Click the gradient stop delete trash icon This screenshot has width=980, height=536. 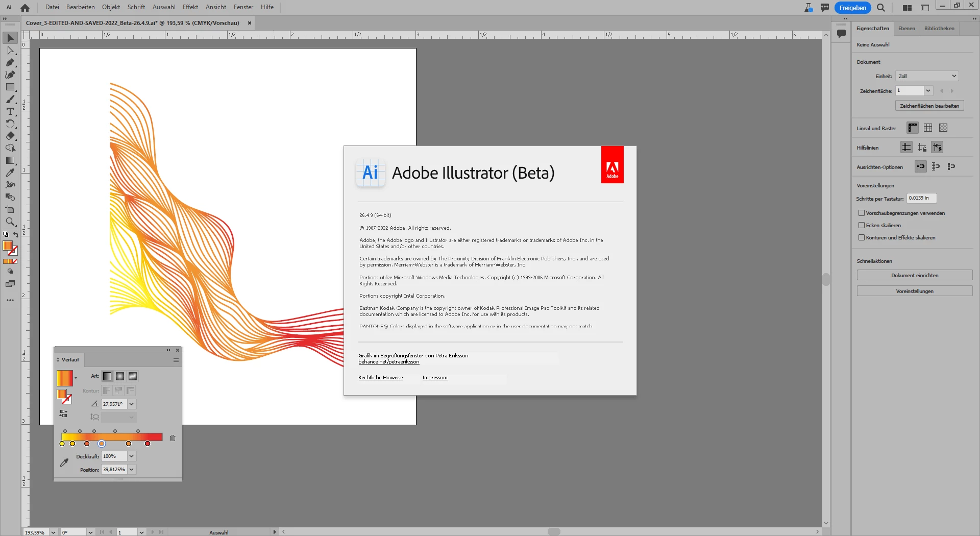pos(173,438)
